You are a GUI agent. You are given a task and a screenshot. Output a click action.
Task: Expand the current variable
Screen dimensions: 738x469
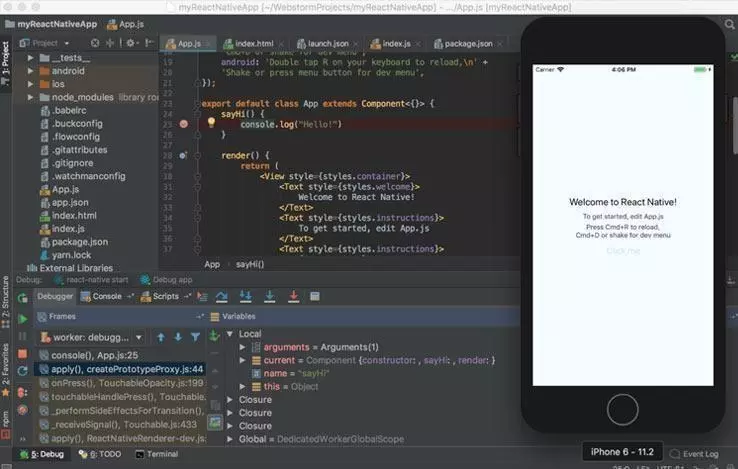(242, 360)
